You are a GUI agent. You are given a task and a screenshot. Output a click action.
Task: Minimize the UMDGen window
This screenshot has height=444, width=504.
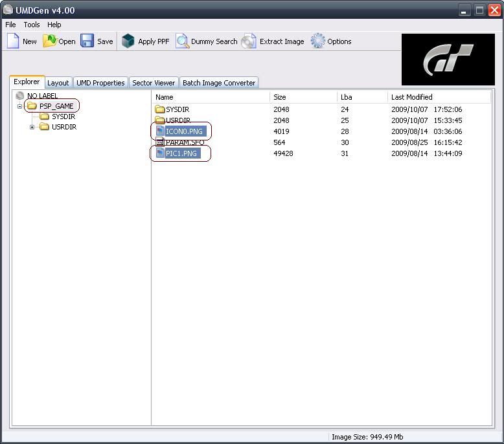pyautogui.click(x=463, y=10)
